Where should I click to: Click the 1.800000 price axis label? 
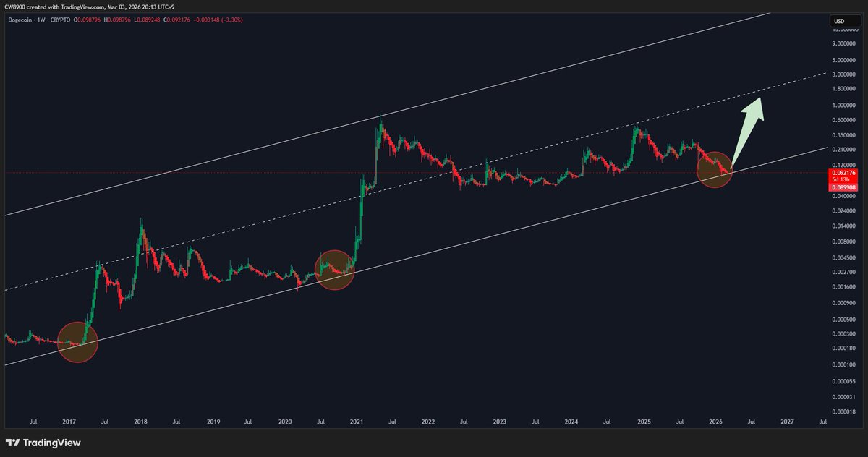coord(843,89)
